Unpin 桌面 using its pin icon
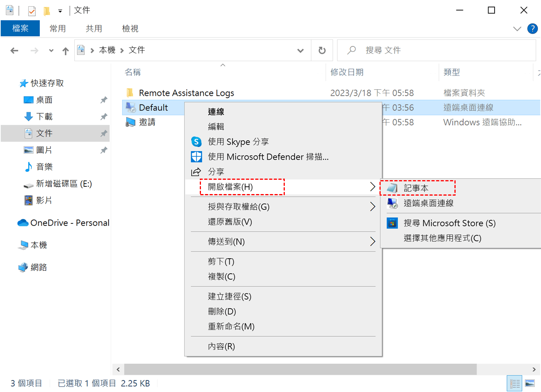 pyautogui.click(x=104, y=100)
